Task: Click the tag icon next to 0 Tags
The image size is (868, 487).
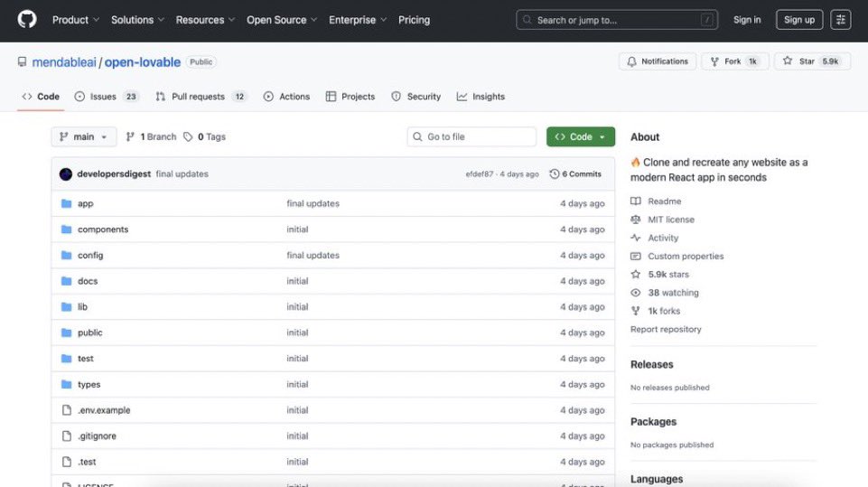Action: coord(188,136)
